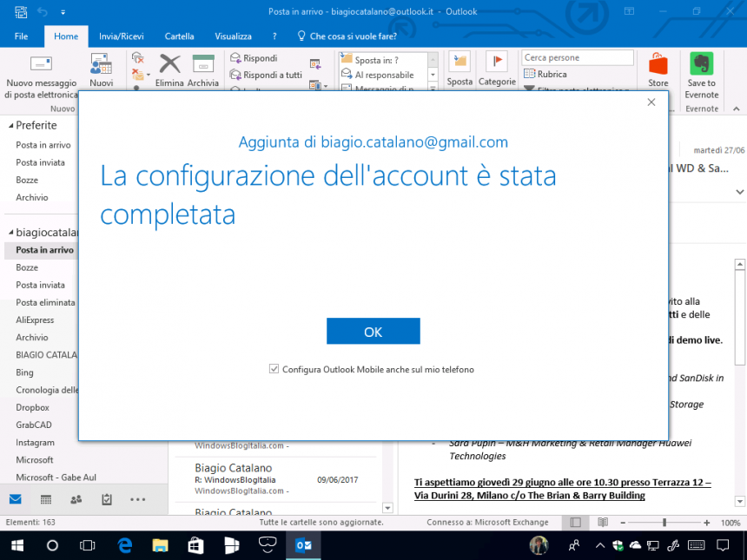
Task: Select Posta in arrivo under Preferite
Action: click(x=43, y=145)
